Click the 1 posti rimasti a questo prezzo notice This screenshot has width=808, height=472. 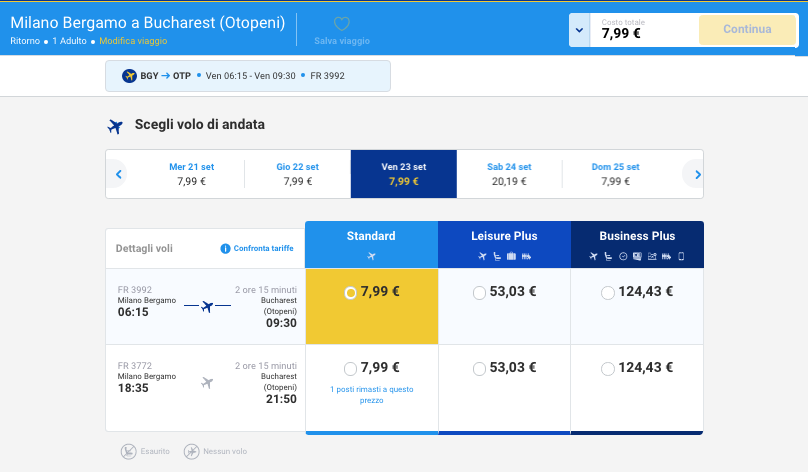[x=372, y=395]
